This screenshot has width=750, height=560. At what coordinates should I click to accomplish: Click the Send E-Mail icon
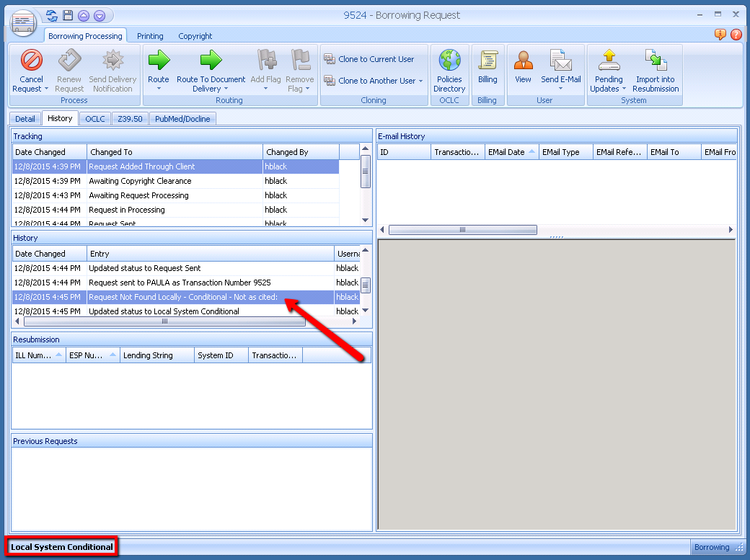[560, 61]
